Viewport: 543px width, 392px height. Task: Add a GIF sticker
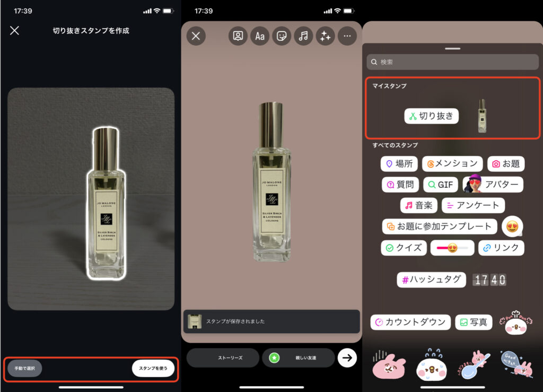440,184
